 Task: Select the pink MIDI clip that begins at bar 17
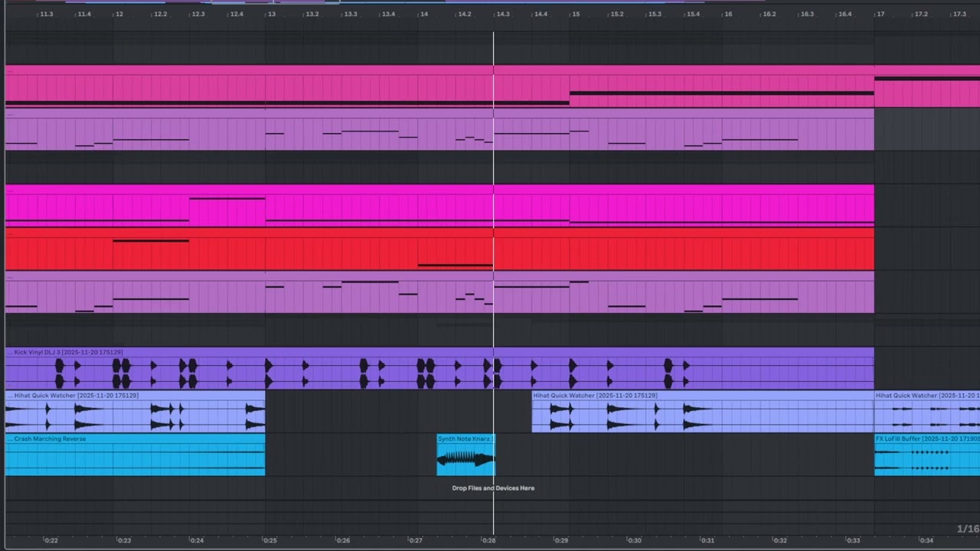(x=927, y=86)
